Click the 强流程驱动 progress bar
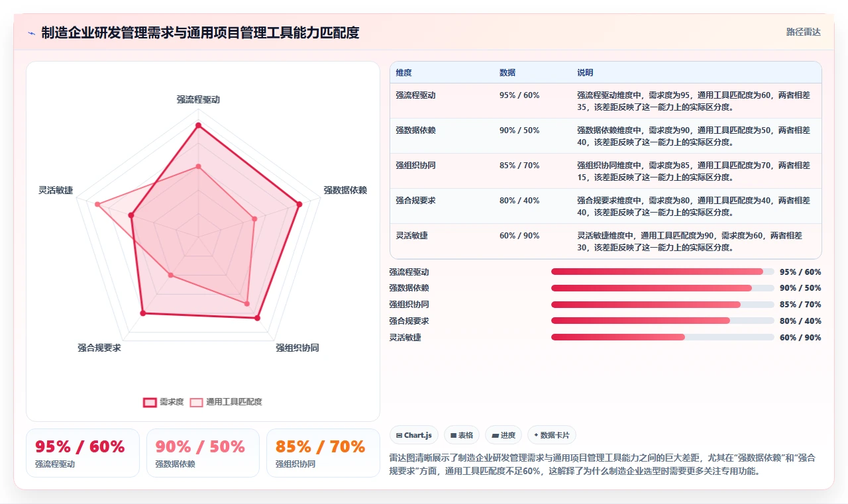Viewport: 848px width, 504px height. (x=662, y=272)
